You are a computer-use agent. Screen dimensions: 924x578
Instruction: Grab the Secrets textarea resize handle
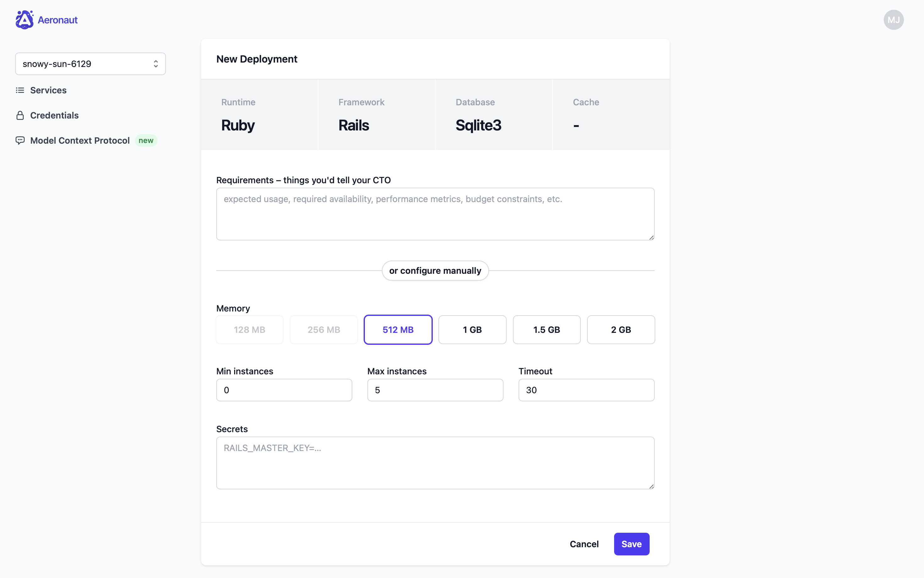click(651, 486)
